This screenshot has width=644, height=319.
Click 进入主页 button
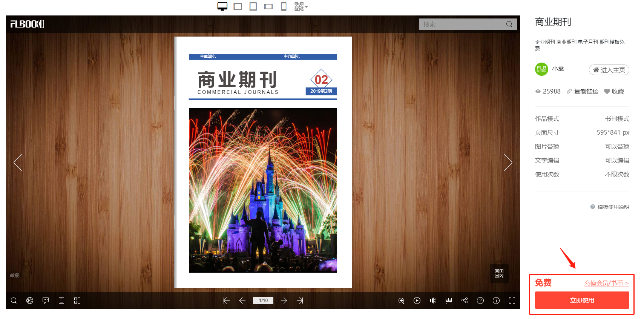pos(609,70)
